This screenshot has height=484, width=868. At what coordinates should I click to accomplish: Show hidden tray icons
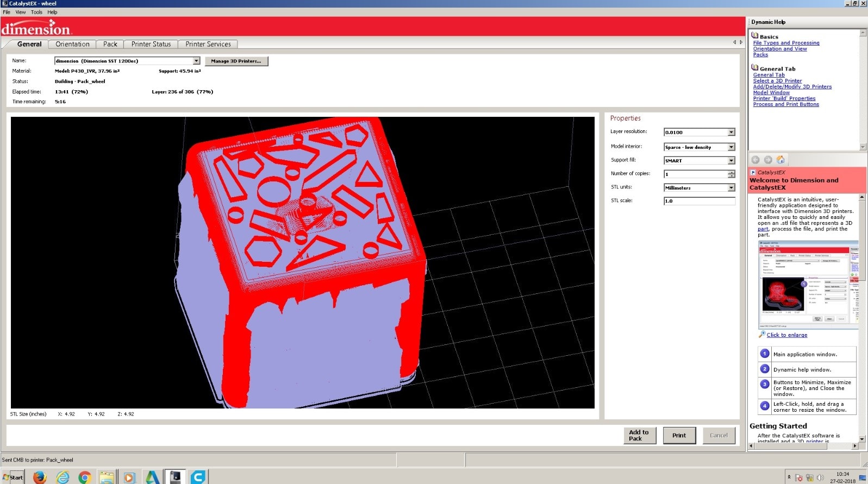[789, 478]
